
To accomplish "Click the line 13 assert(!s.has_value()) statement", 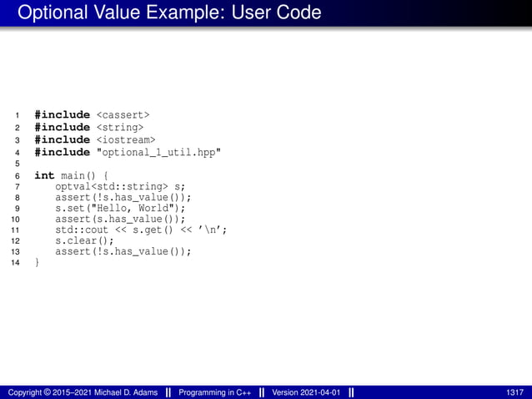I will pos(123,251).
